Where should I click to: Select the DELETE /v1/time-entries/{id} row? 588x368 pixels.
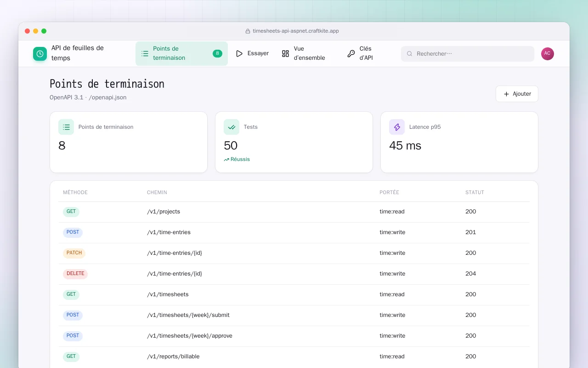tap(294, 274)
